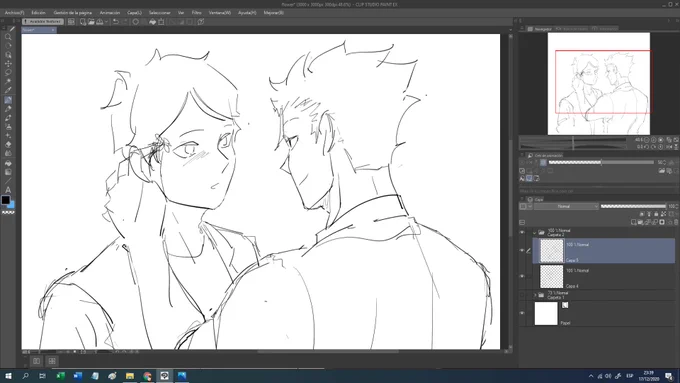Screen dimensions: 680x383
Task: Select the Text tool A icon
Action: coord(8,190)
